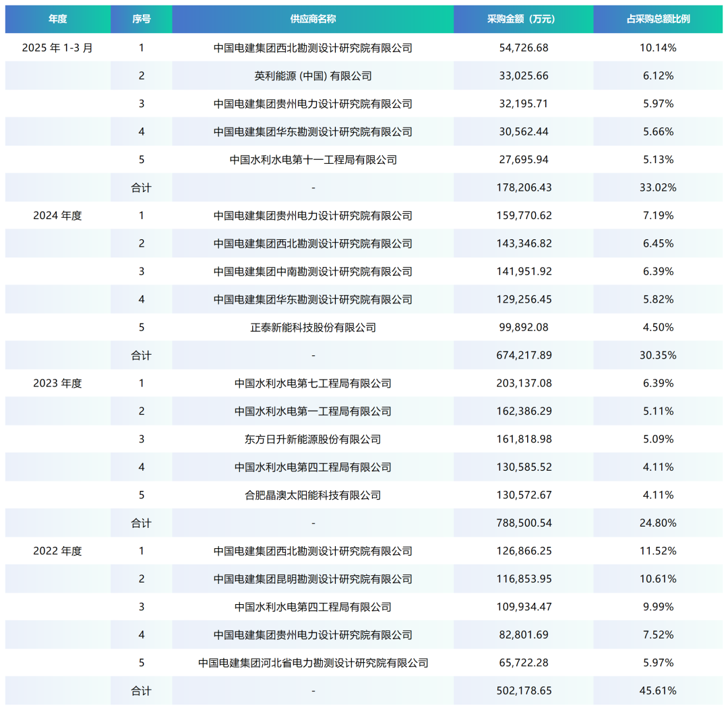Select the 2023 年度 period cell
The height and width of the screenshot is (710, 728).
(x=57, y=383)
